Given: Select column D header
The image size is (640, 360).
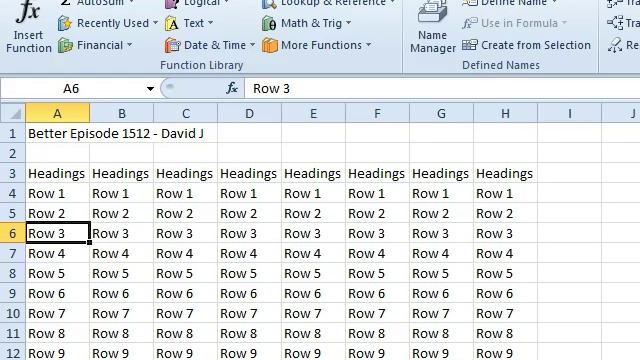Looking at the screenshot, I should 249,113.
